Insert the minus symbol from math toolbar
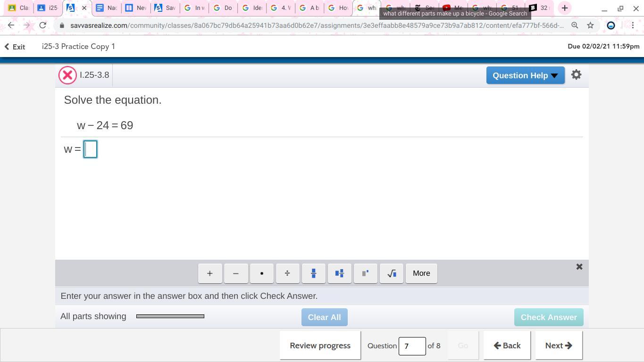The width and height of the screenshot is (644, 362). 236,273
